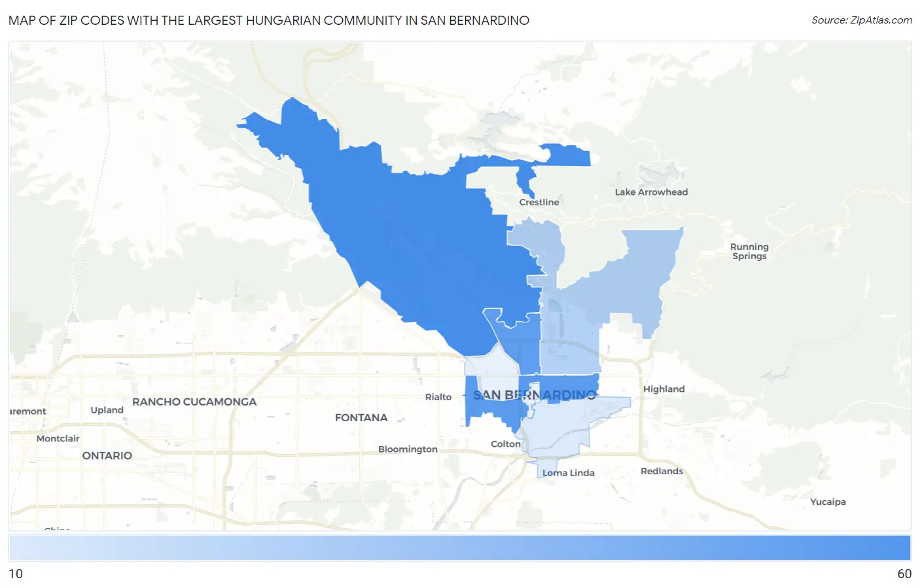Viewport: 920px width, 588px height.
Task: Select the Upland map label
Action: [x=107, y=410]
